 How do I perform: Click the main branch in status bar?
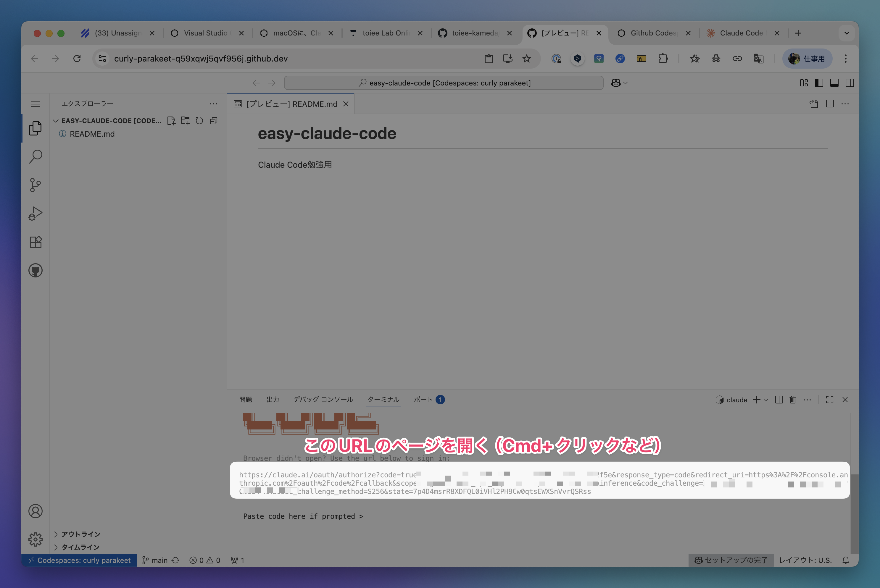point(155,560)
